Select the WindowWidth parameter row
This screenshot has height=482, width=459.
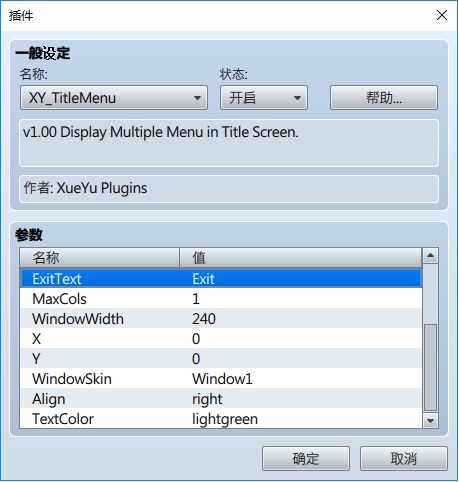point(221,319)
